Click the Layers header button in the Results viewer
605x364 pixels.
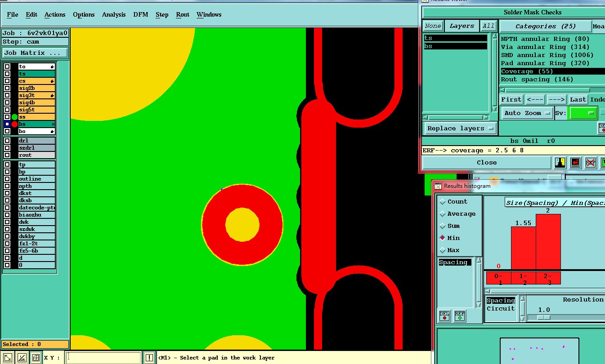pos(462,26)
